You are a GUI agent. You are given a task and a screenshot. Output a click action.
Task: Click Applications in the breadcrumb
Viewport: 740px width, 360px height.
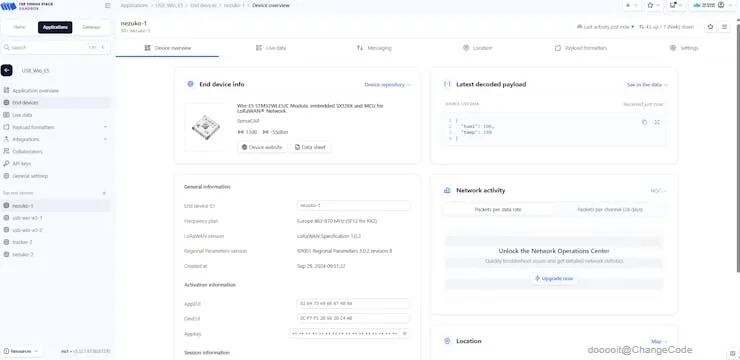click(134, 6)
